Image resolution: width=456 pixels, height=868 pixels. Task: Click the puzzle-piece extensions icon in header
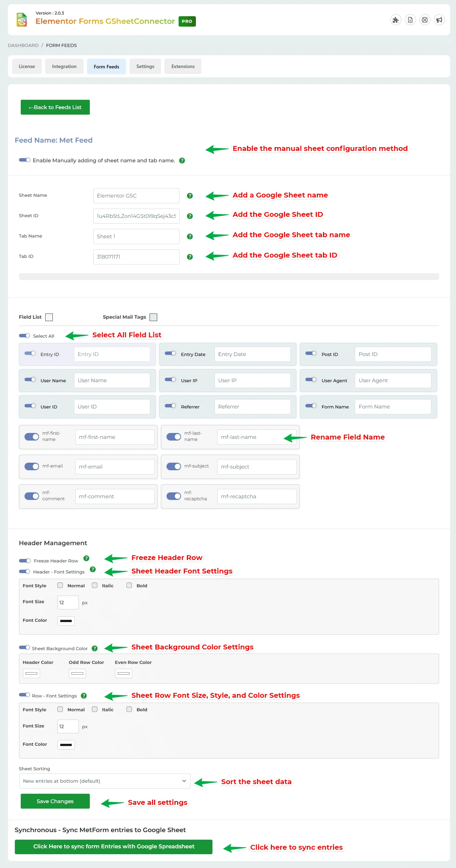396,20
